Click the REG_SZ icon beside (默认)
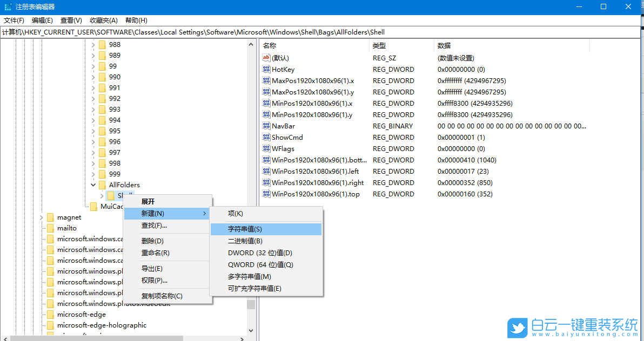This screenshot has width=644, height=341. [266, 58]
